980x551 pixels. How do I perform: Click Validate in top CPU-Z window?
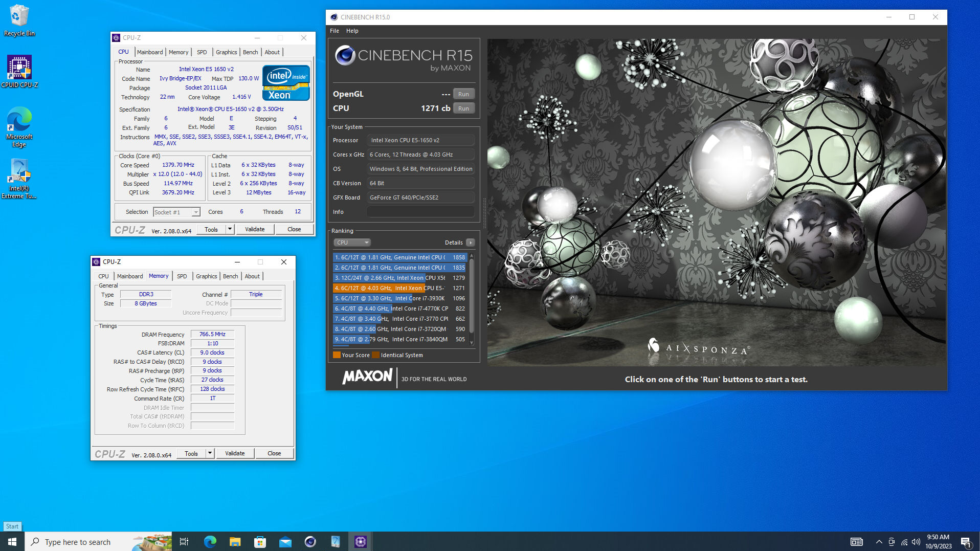point(255,229)
